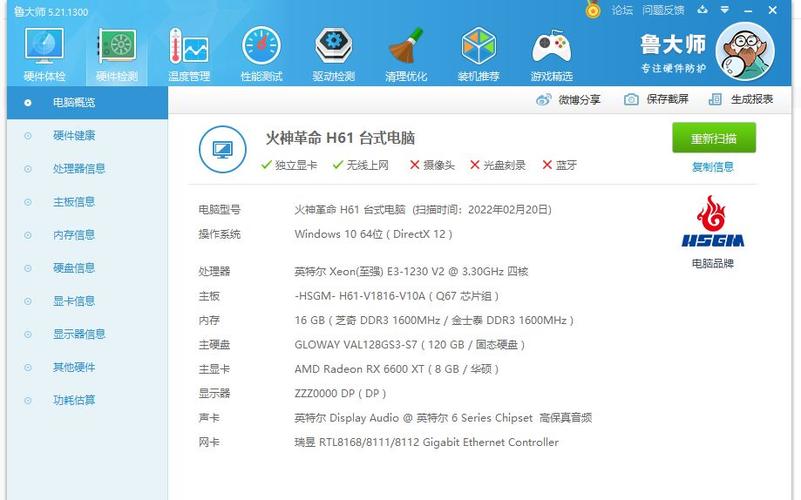Select the 硬件检测 hardware detection icon
This screenshot has height=500, width=801.
pyautogui.click(x=117, y=46)
